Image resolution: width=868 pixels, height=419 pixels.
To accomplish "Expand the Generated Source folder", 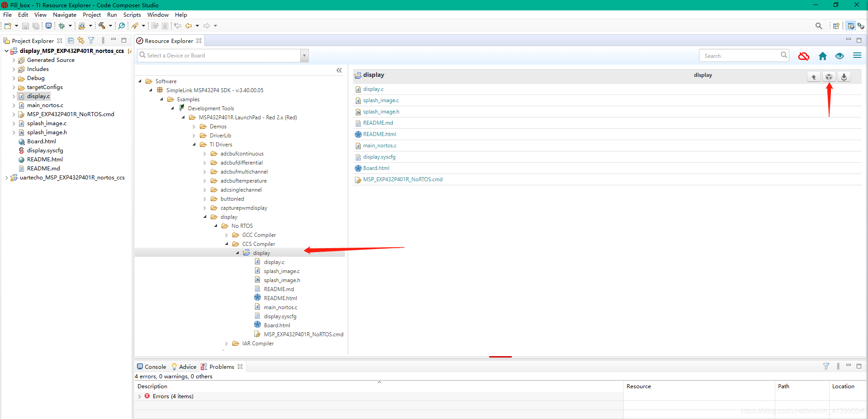I will [14, 60].
